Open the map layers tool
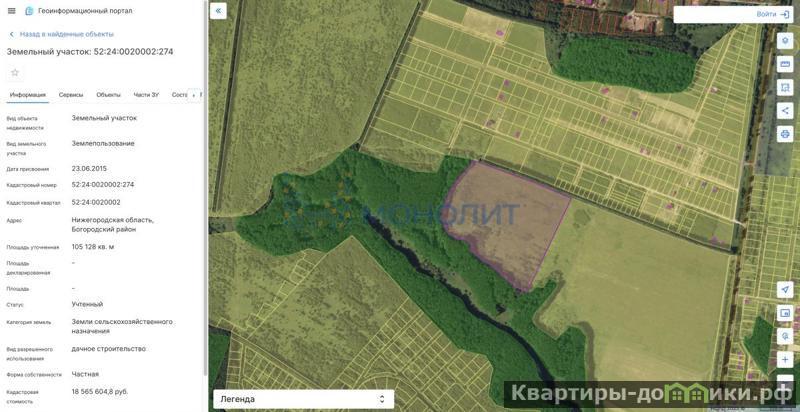Image resolution: width=800 pixels, height=412 pixels. [785, 41]
